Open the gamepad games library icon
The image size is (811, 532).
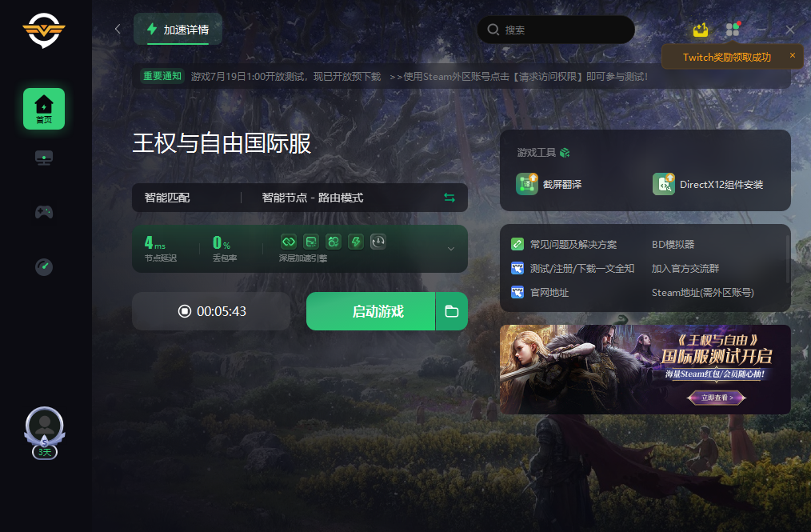tap(44, 212)
